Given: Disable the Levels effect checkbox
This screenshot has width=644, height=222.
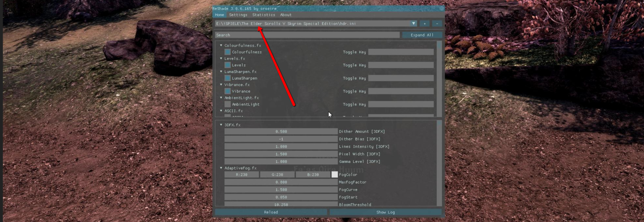Looking at the screenshot, I should point(227,65).
